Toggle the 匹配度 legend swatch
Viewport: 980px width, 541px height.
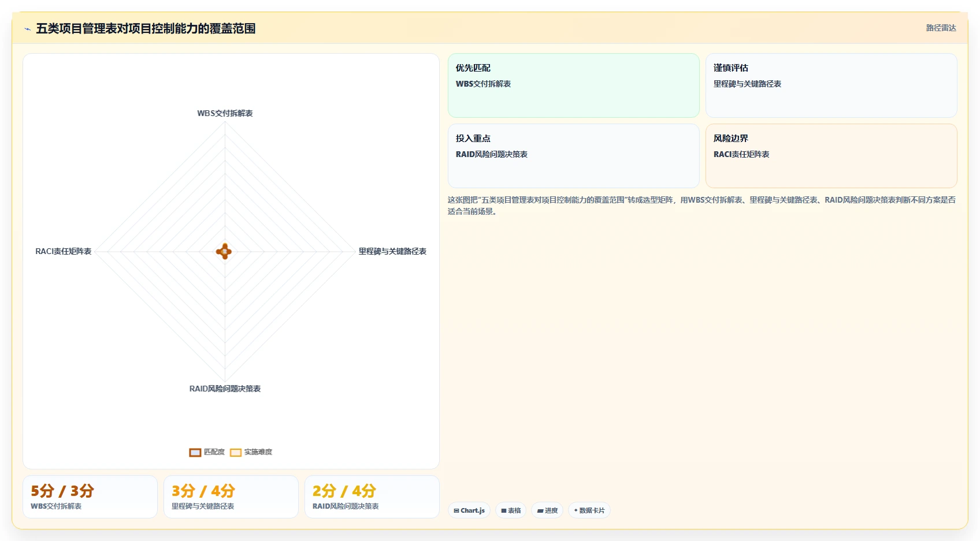(195, 452)
